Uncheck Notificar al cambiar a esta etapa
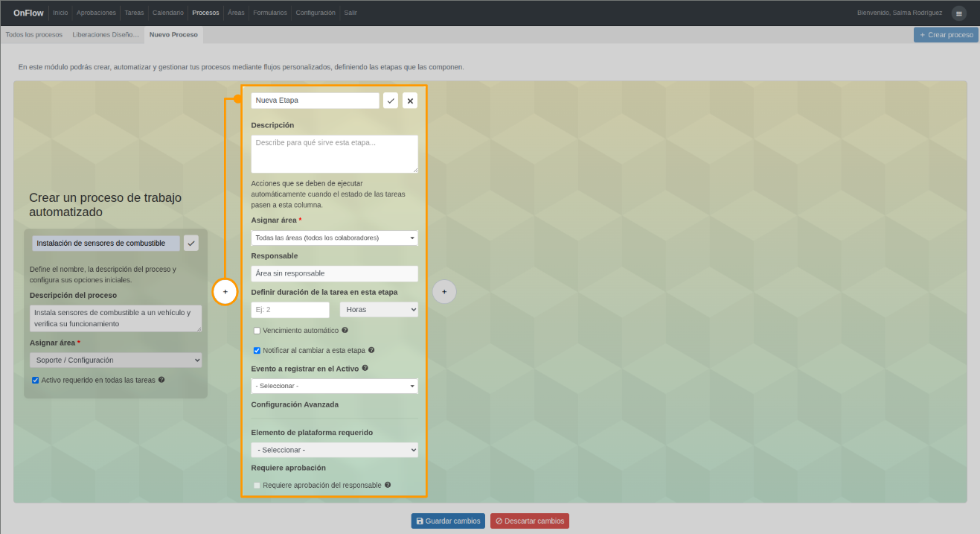 [257, 350]
